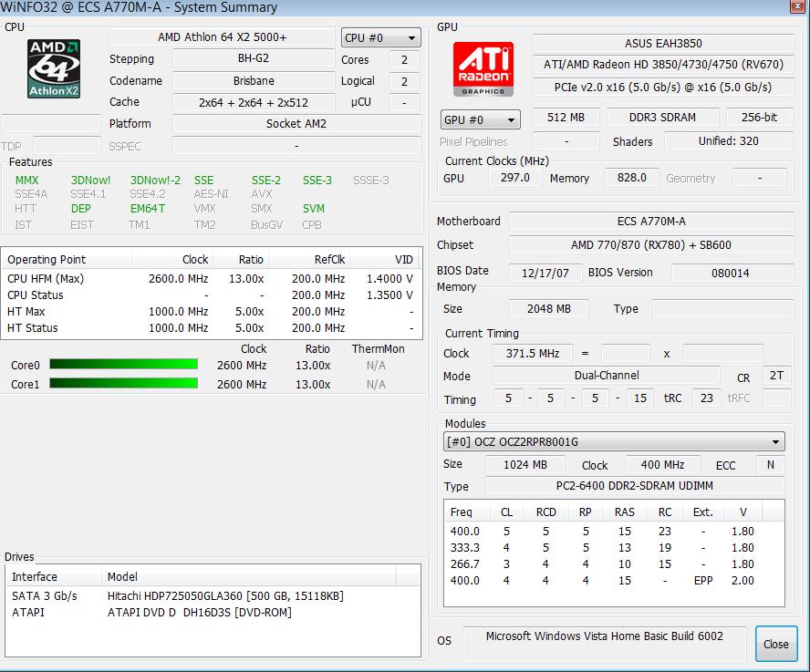Click the Cores count field showing 2
Screen dimensions: 810x672
[404, 59]
